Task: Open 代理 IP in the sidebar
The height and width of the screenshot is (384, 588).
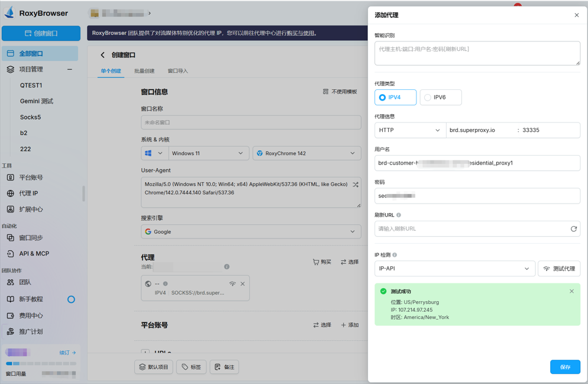Action: 28,193
